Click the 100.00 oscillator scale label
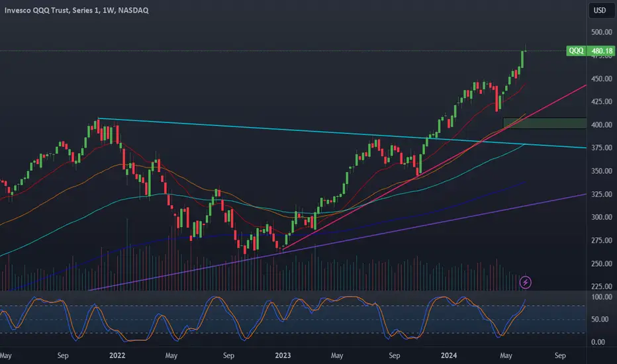The image size is (617, 364). 602,296
